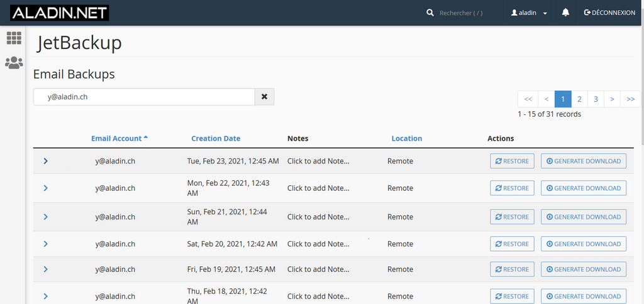Image resolution: width=644 pixels, height=304 pixels.
Task: Add a note to Feb 23 backup
Action: click(318, 161)
